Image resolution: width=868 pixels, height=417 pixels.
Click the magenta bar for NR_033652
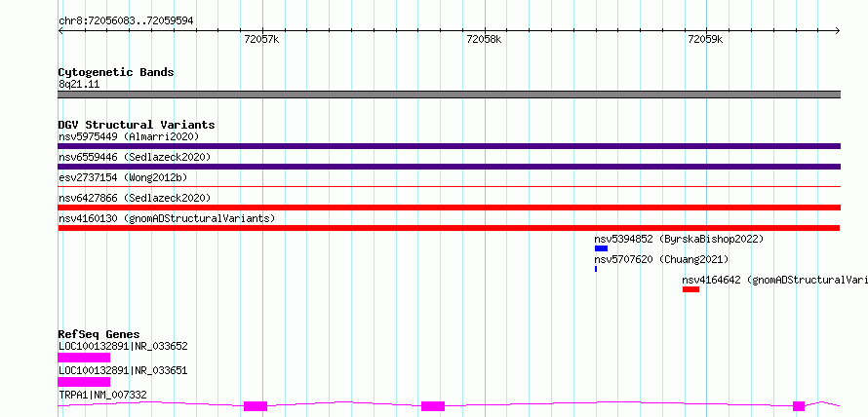pos(84,358)
